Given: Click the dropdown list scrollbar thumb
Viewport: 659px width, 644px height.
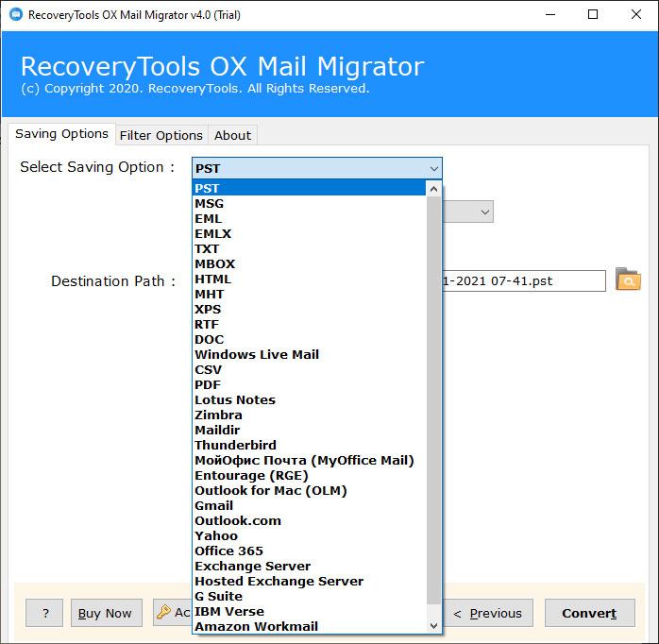Looking at the screenshot, I should [433, 400].
